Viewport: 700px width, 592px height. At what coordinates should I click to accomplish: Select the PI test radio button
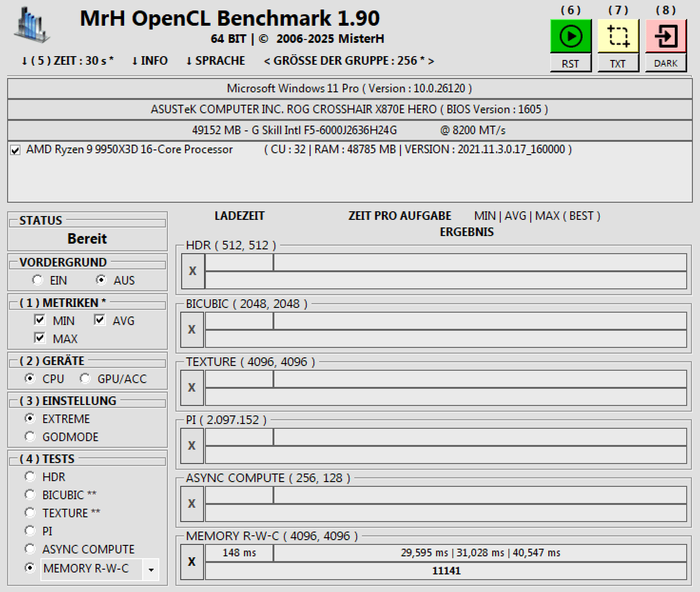30,531
